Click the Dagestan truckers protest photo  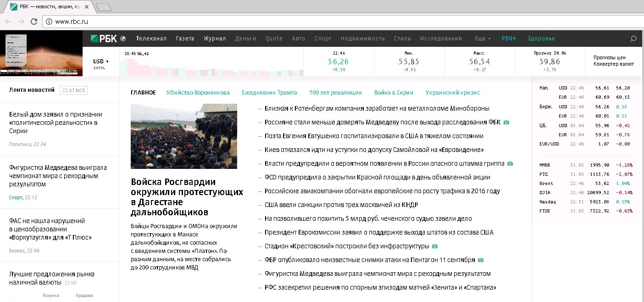184,136
